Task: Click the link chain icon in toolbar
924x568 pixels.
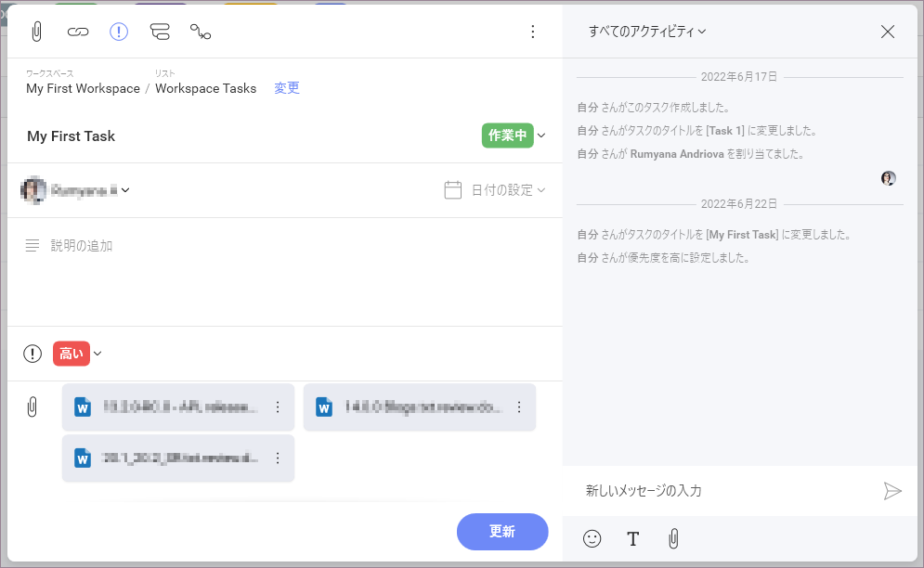Action: tap(78, 32)
